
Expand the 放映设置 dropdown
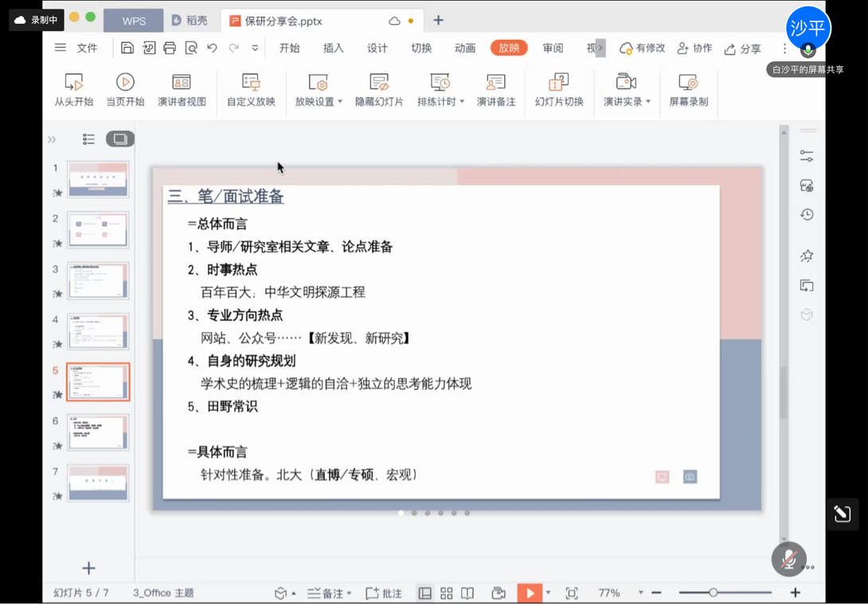point(340,102)
